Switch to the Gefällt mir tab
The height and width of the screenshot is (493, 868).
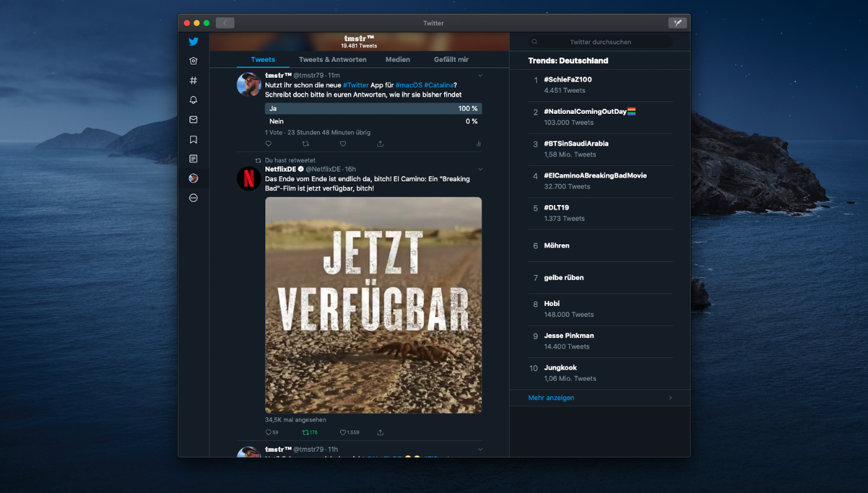pyautogui.click(x=451, y=60)
